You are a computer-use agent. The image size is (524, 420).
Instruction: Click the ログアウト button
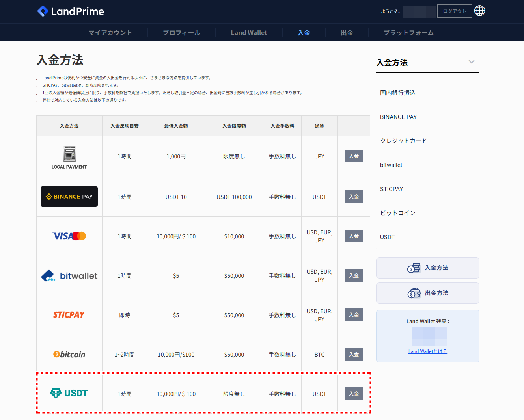pyautogui.click(x=455, y=11)
